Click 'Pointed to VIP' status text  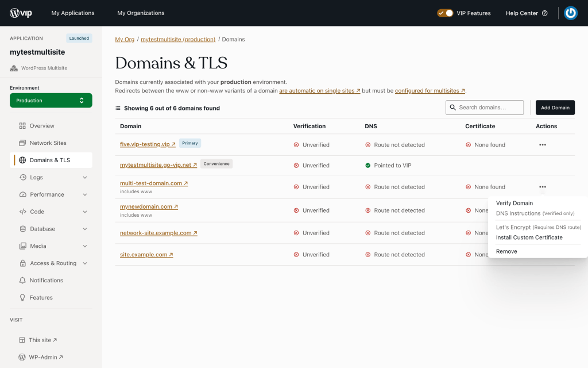tap(393, 166)
